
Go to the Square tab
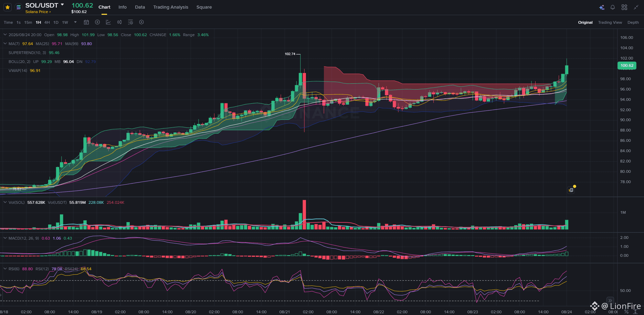tap(204, 7)
